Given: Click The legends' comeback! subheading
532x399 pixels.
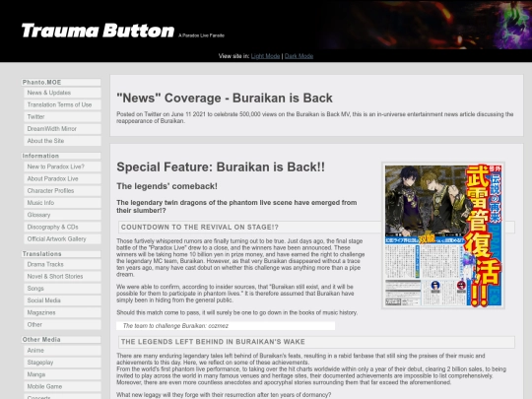Looking at the screenshot, I should click(166, 186).
